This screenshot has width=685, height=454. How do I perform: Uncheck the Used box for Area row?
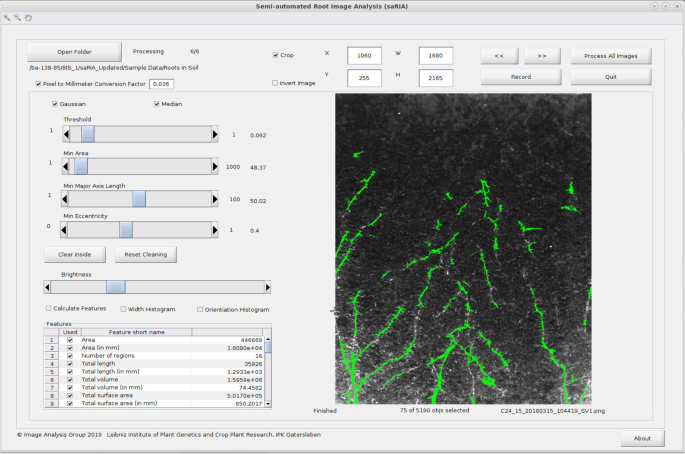click(70, 340)
